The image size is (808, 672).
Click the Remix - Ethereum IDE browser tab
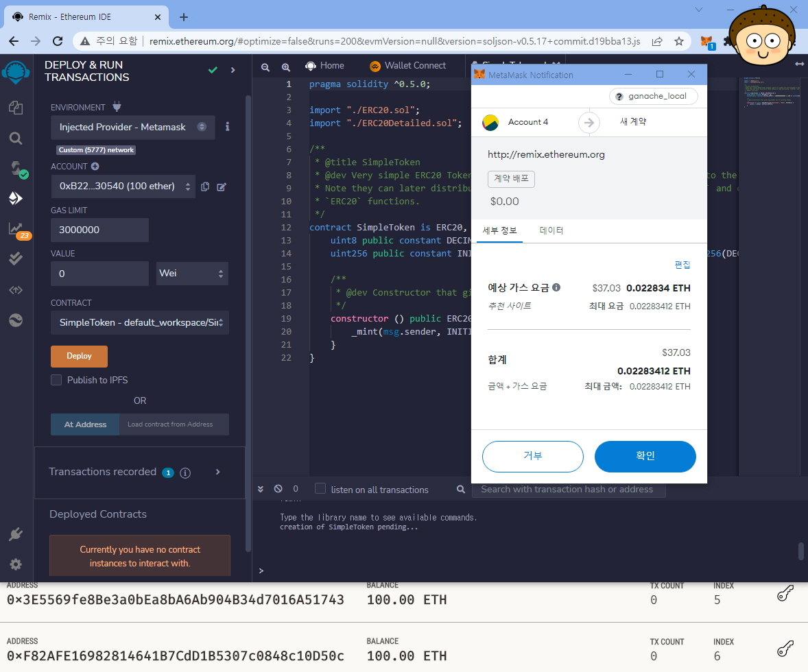86,17
